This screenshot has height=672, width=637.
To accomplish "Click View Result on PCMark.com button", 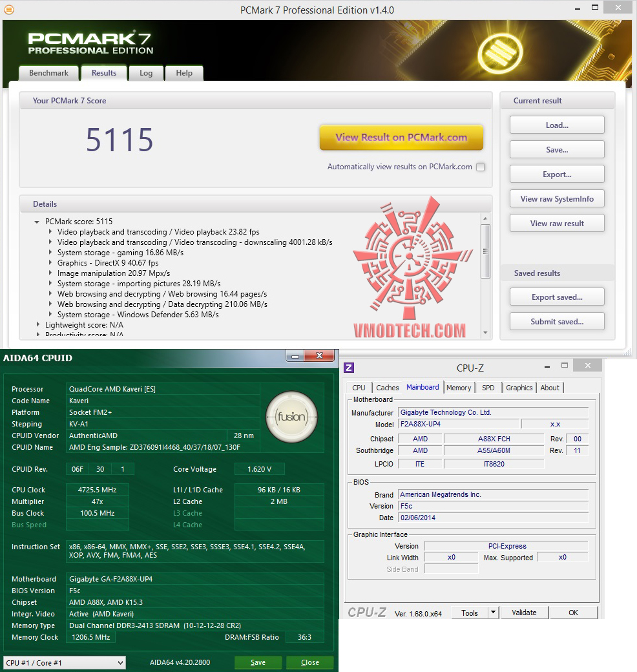I will click(x=401, y=138).
